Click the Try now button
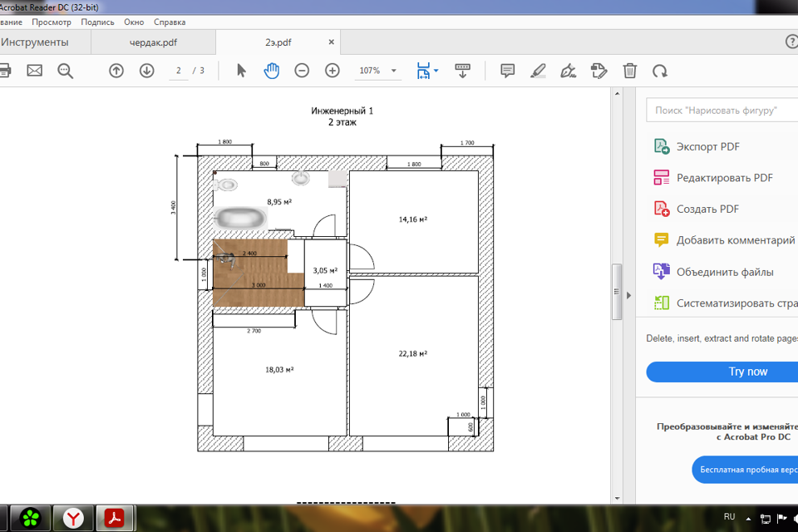Screen dimensions: 798x532 click(722, 372)
